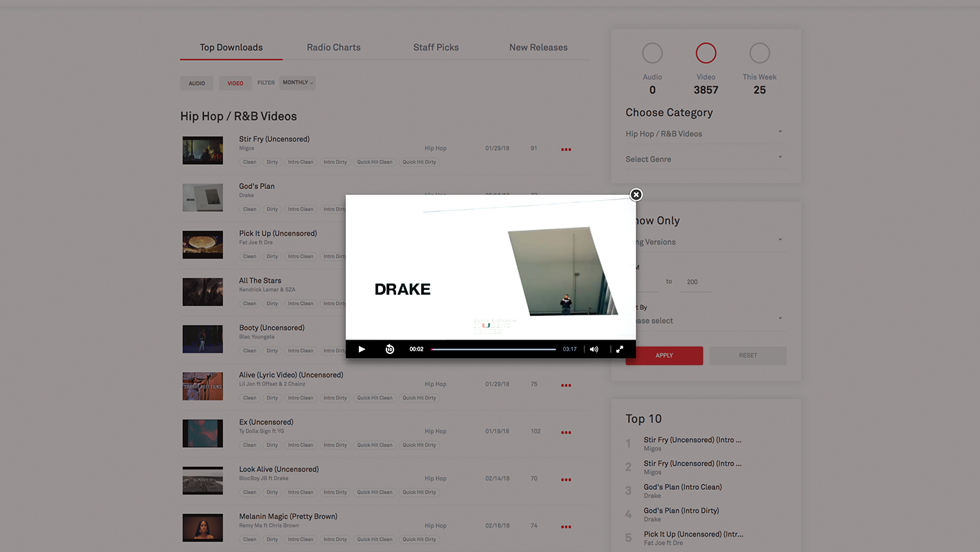Seek within the video progress bar
This screenshot has width=980, height=552.
pyautogui.click(x=493, y=349)
